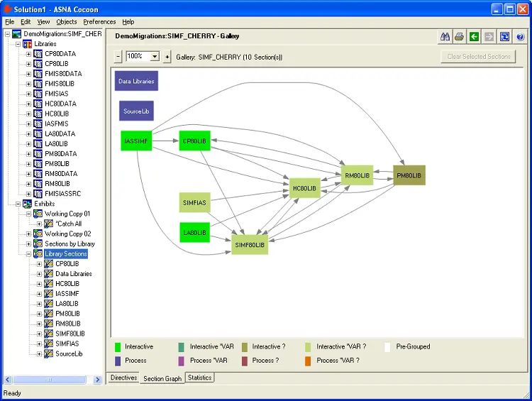Click the binoculars Find icon
This screenshot has width=532, height=401.
[x=446, y=37]
